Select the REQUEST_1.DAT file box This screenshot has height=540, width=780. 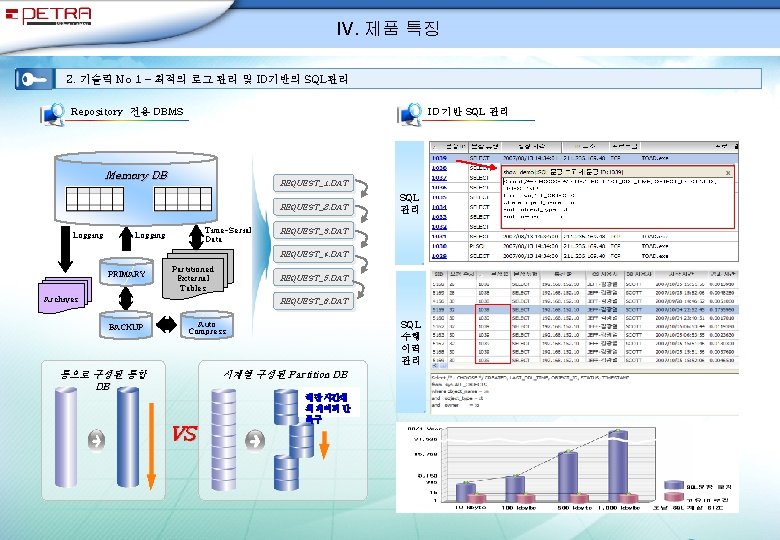pos(313,183)
